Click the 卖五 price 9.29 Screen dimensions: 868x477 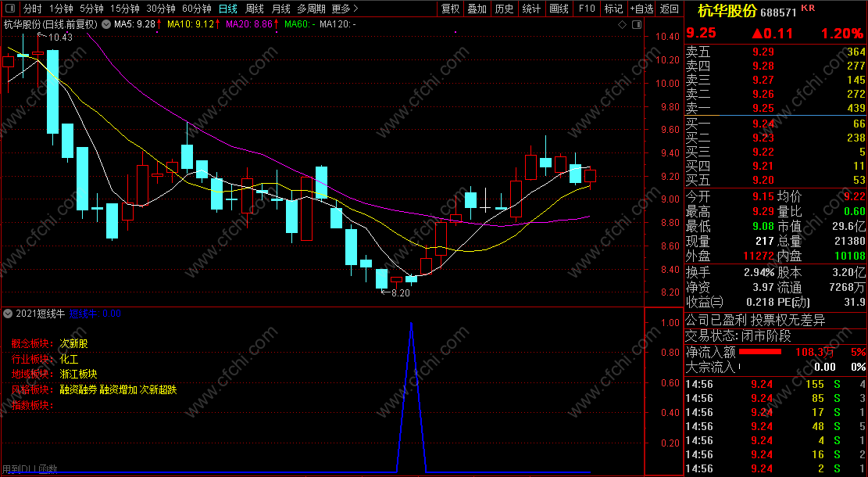[x=763, y=52]
